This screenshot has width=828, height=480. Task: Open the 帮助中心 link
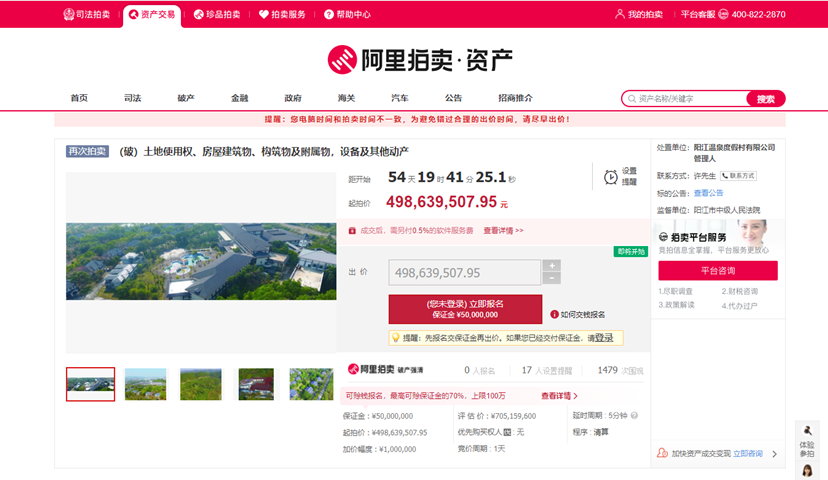tap(347, 14)
